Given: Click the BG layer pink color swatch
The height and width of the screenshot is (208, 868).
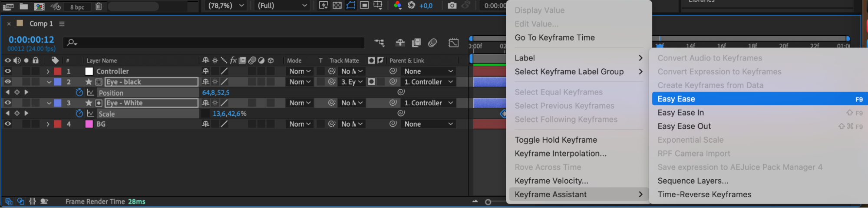Looking at the screenshot, I should [89, 124].
